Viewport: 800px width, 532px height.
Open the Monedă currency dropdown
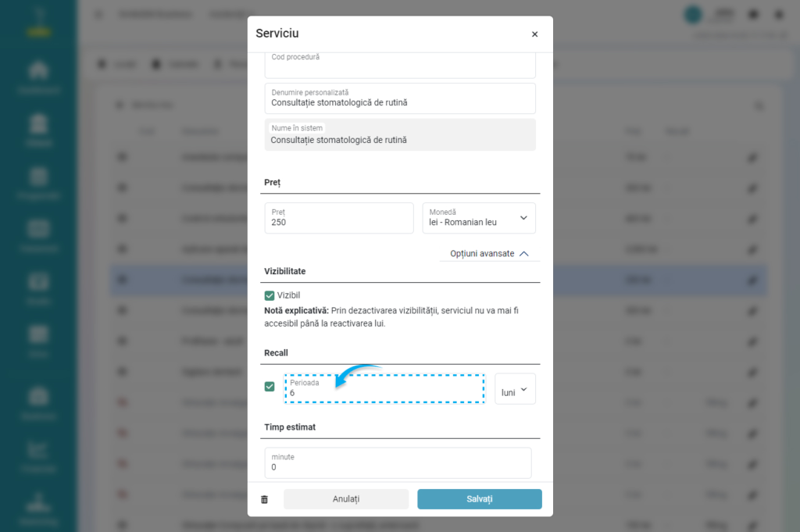click(479, 218)
